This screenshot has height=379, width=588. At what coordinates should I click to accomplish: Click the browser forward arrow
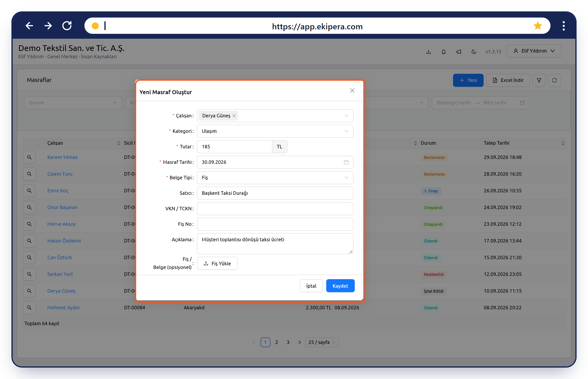coord(48,26)
